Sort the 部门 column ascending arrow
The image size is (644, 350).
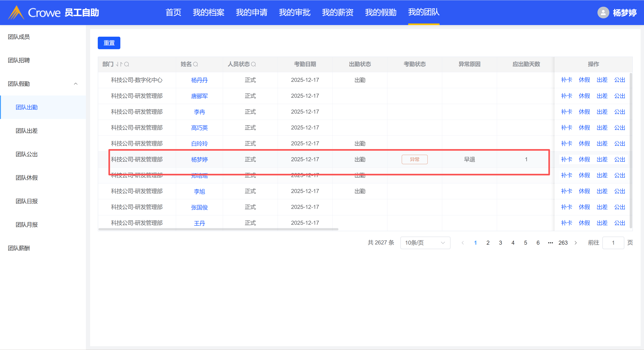click(x=121, y=64)
